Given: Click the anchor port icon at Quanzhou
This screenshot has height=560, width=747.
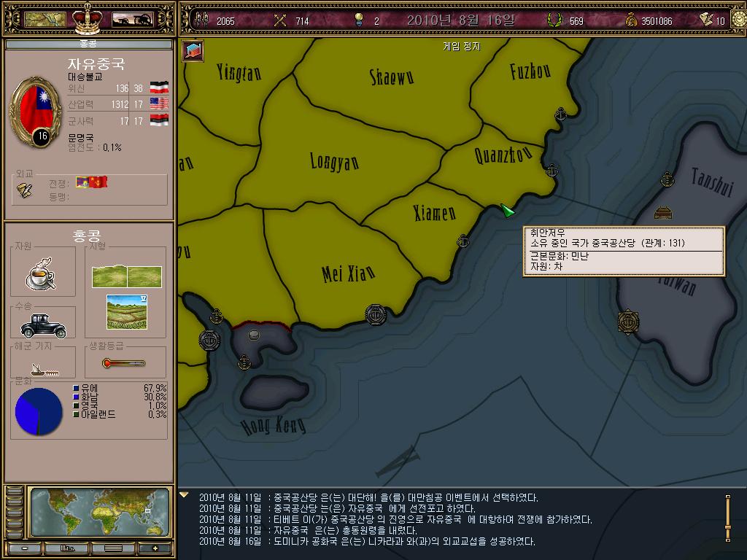Looking at the screenshot, I should pos(551,170).
